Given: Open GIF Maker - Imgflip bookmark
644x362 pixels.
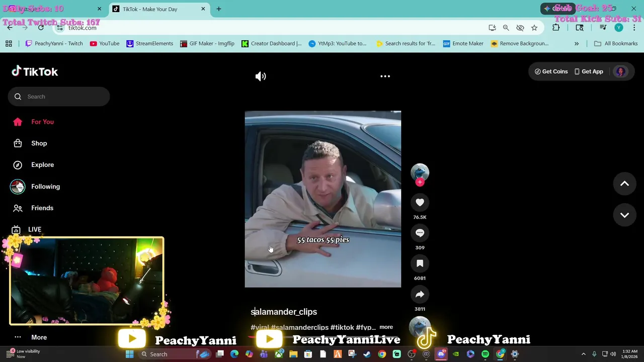Looking at the screenshot, I should pyautogui.click(x=207, y=44).
